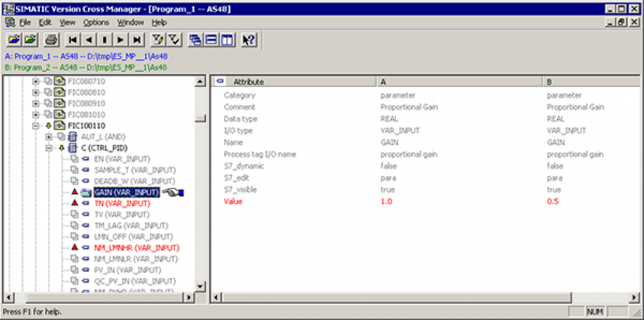Click value 1.0 in column A

click(386, 202)
